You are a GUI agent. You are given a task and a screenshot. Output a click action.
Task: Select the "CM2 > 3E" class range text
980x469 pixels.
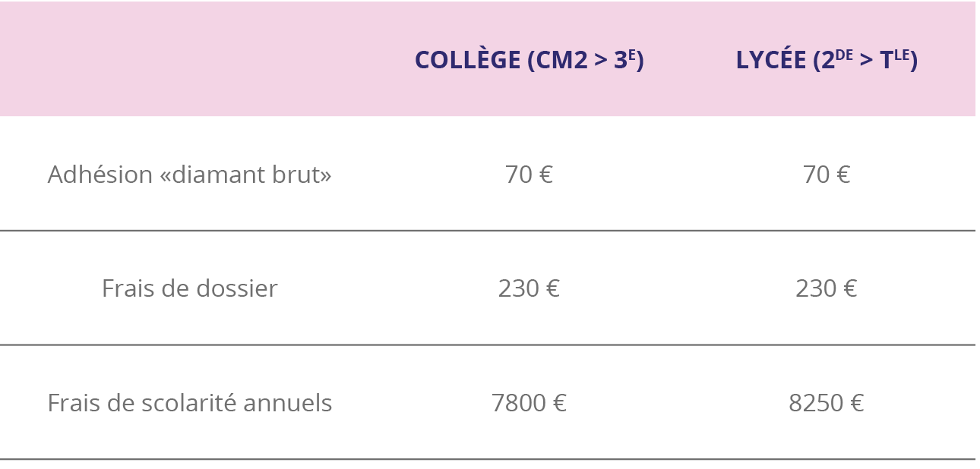tap(586, 60)
